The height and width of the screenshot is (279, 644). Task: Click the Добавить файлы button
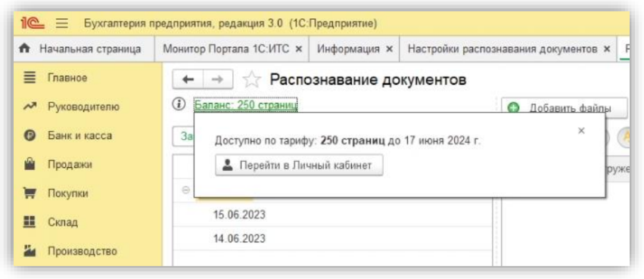565,108
